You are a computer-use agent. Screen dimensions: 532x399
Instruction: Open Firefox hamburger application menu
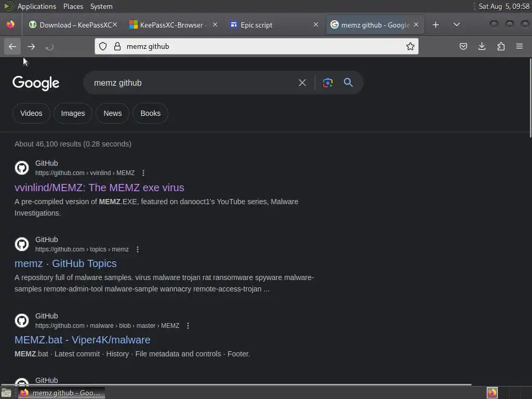520,46
